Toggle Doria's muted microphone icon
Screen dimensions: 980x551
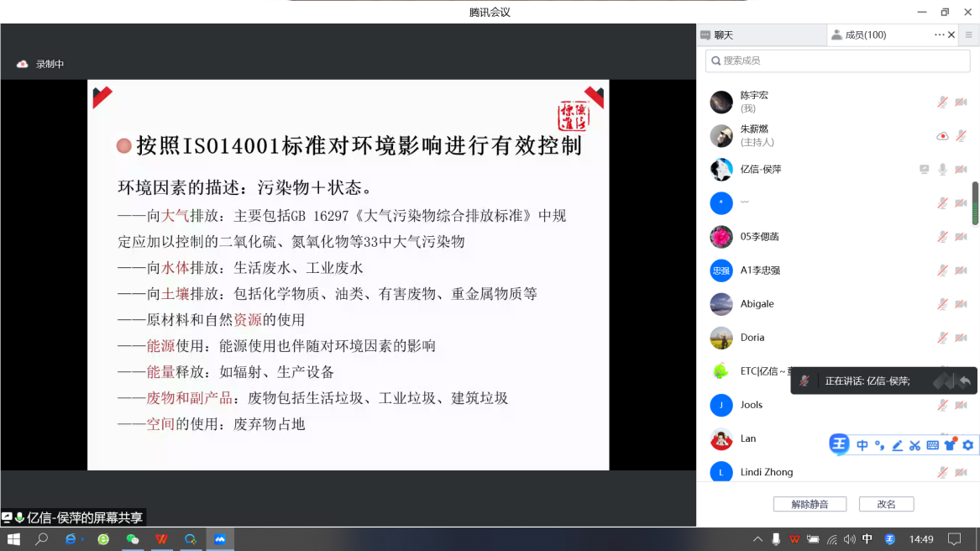click(x=942, y=338)
